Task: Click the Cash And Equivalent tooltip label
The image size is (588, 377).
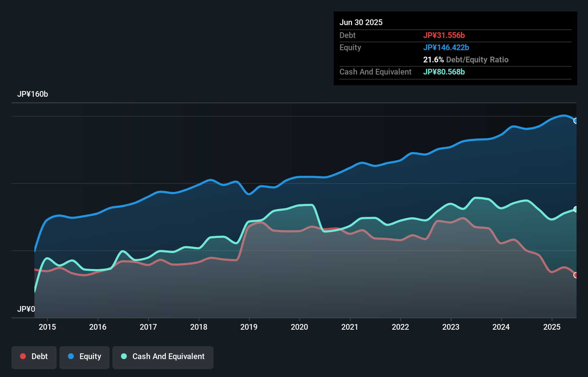Action: coord(375,72)
